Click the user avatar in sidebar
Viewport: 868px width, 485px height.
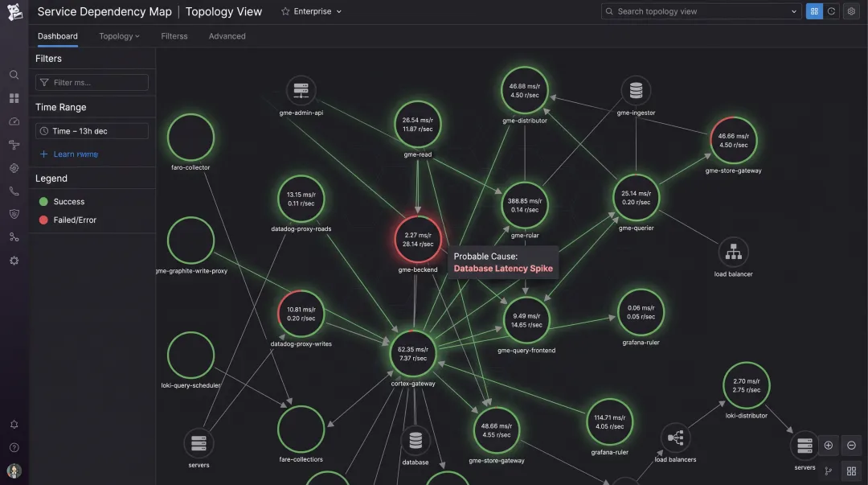click(14, 471)
